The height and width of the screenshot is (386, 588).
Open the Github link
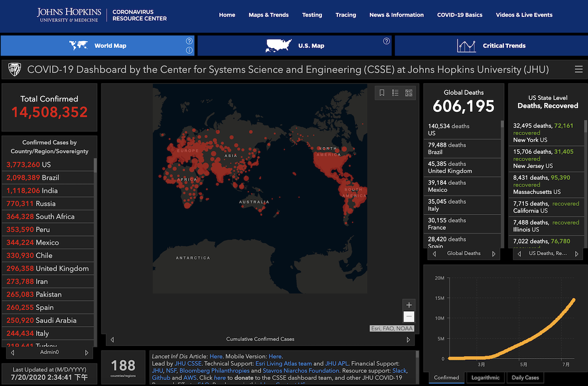(161, 378)
